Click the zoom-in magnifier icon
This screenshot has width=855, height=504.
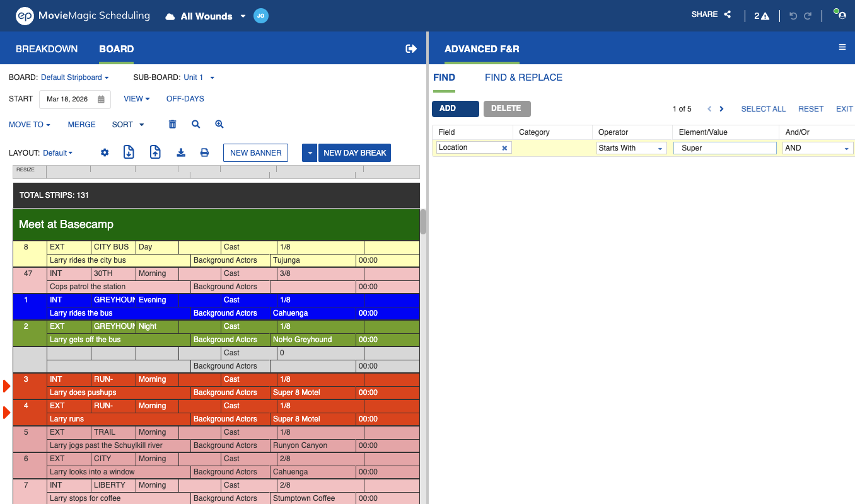coord(219,125)
